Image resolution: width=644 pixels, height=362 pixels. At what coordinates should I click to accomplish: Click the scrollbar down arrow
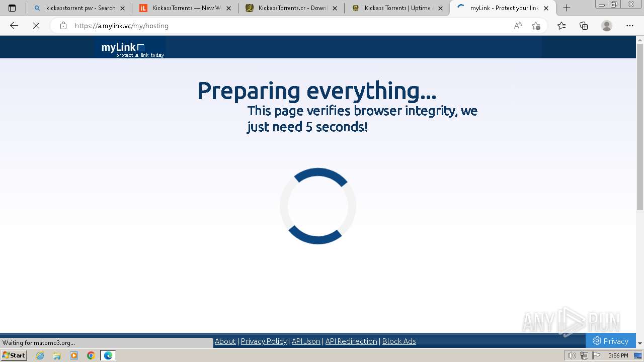click(640, 343)
